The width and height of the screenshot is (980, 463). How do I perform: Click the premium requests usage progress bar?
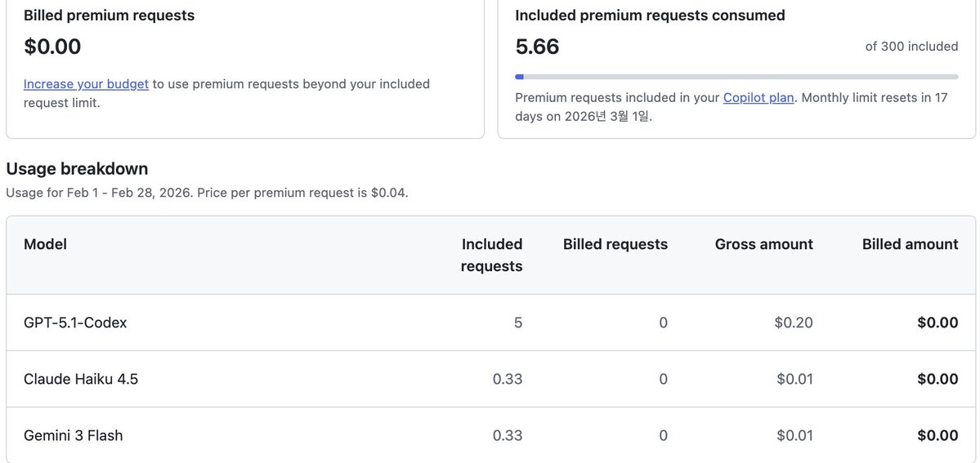pos(736,77)
